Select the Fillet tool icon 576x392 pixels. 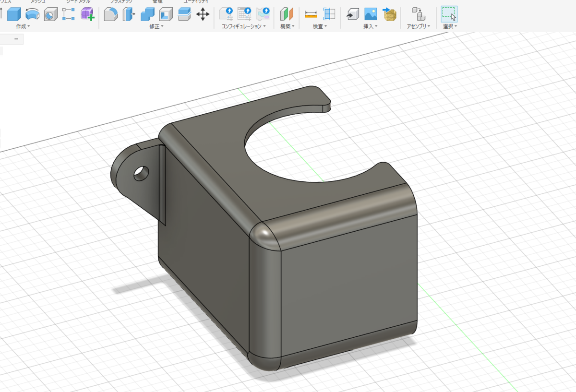[110, 14]
